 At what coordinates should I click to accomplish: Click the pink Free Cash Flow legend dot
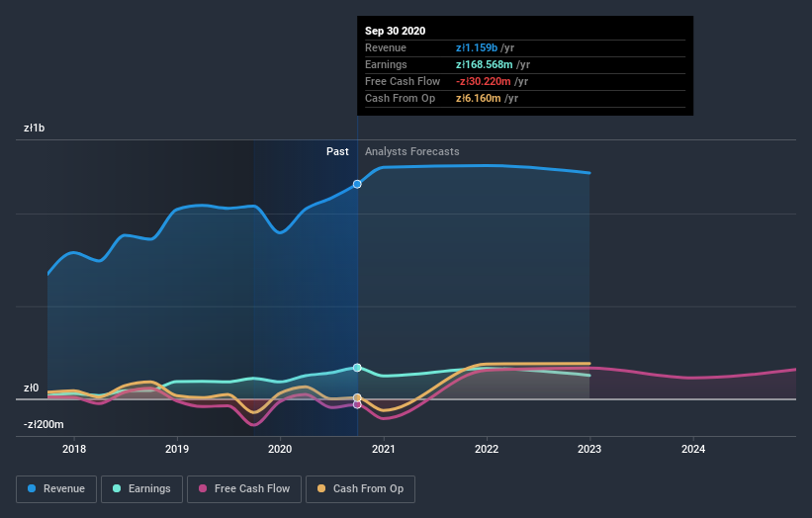[x=203, y=488]
